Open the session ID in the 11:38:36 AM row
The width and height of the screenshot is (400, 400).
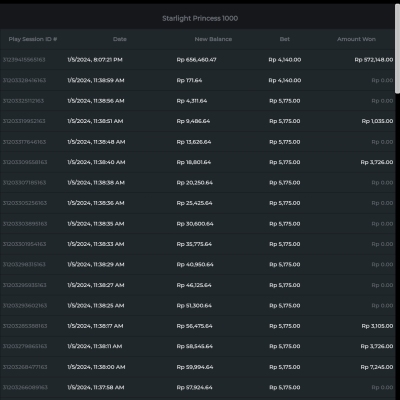[x=25, y=203]
